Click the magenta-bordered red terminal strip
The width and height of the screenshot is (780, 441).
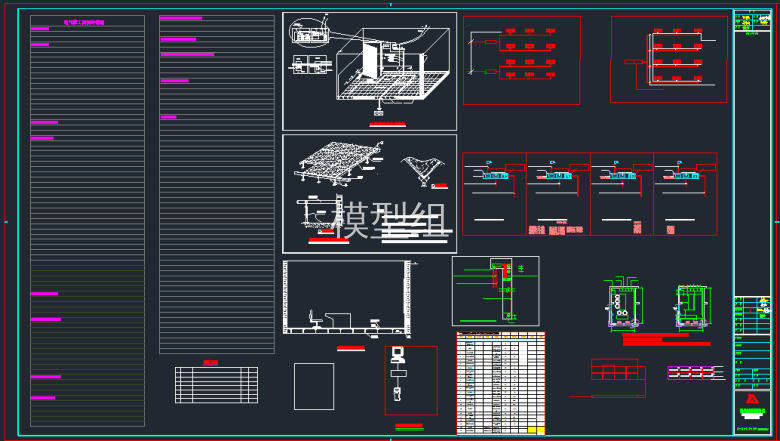(x=693, y=372)
